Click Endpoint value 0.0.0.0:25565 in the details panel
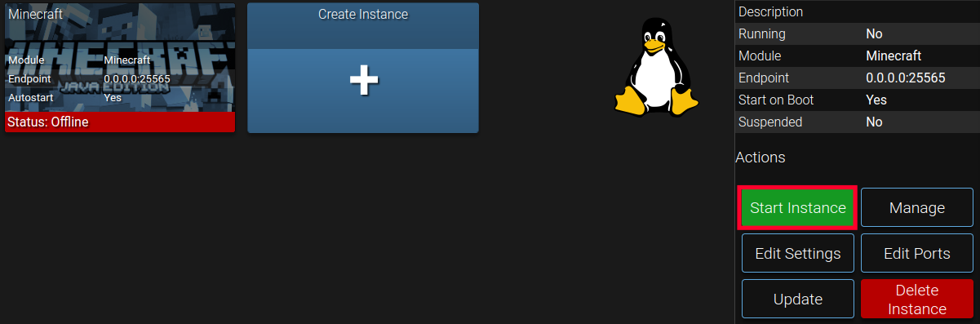 [x=906, y=78]
